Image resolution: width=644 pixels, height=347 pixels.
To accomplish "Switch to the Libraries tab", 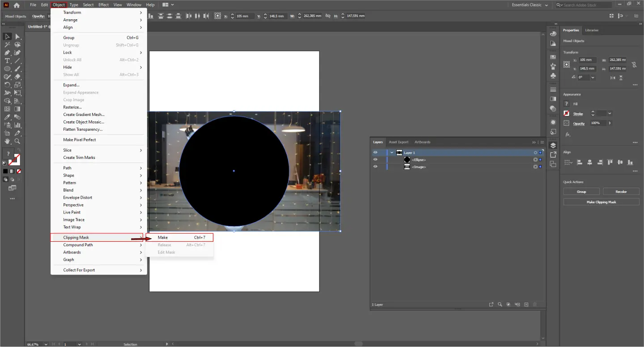I will pyautogui.click(x=592, y=30).
